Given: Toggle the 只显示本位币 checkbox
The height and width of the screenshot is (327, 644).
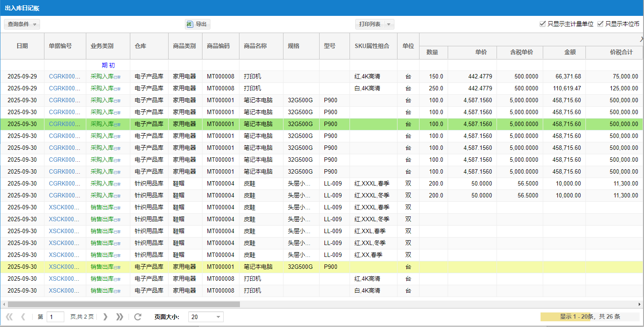Looking at the screenshot, I should coord(600,24).
